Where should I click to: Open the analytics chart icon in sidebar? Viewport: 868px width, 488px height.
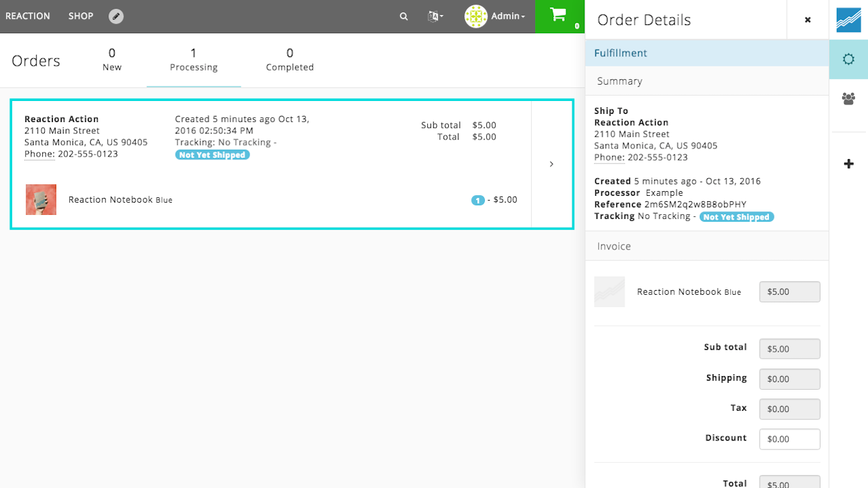[x=848, y=20]
